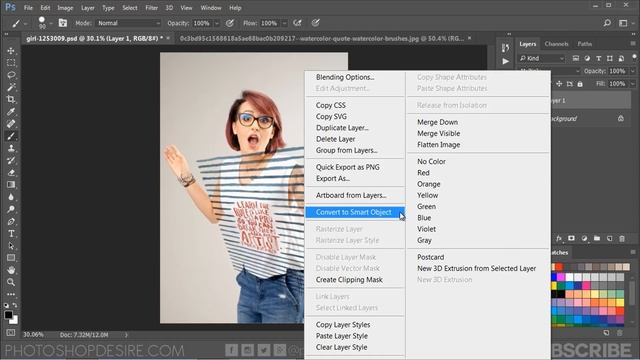The width and height of the screenshot is (640, 360).
Task: Toggle Quick Mask mode icon
Action: (11, 333)
